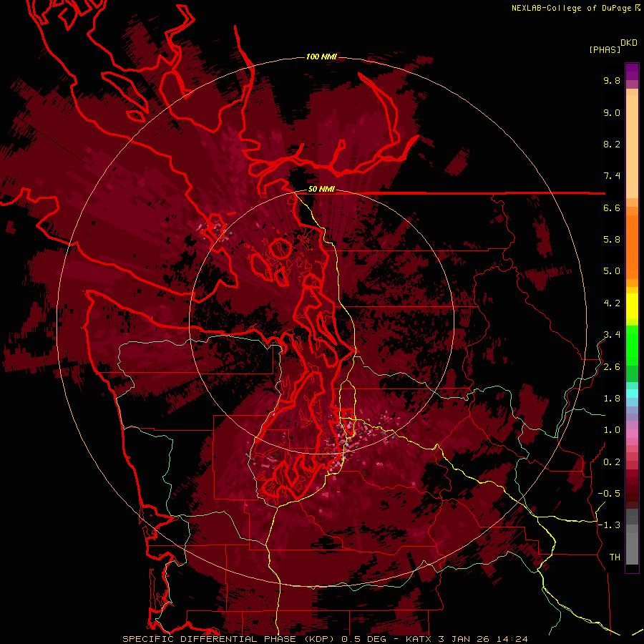Click the orange segment of the color bar
This screenshot has width=644, height=644.
pyautogui.click(x=632, y=248)
